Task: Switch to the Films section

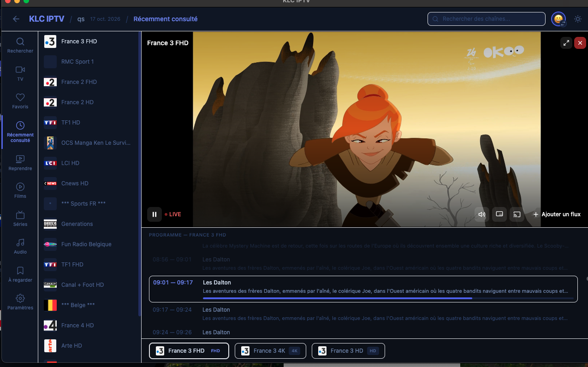Action: pyautogui.click(x=20, y=190)
